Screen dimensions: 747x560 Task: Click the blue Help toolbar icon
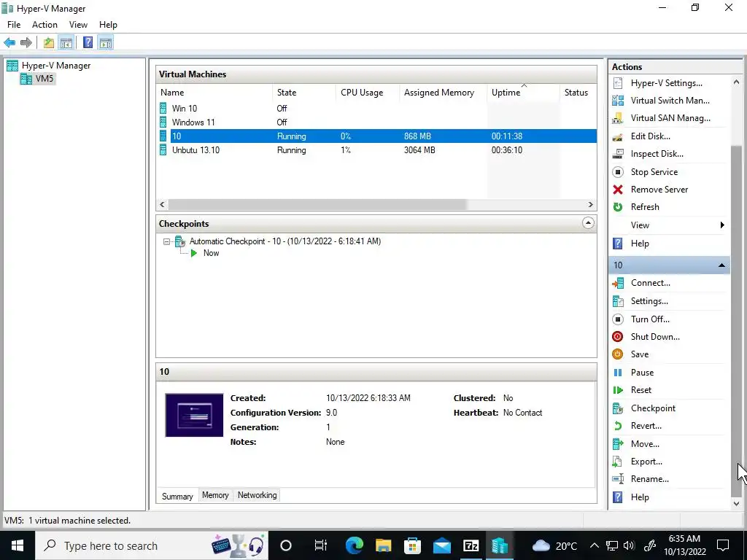pyautogui.click(x=88, y=43)
